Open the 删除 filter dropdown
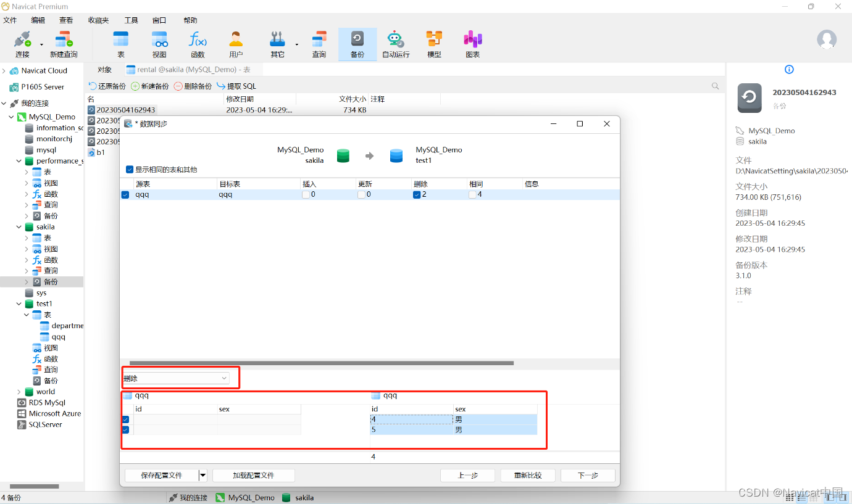 176,378
